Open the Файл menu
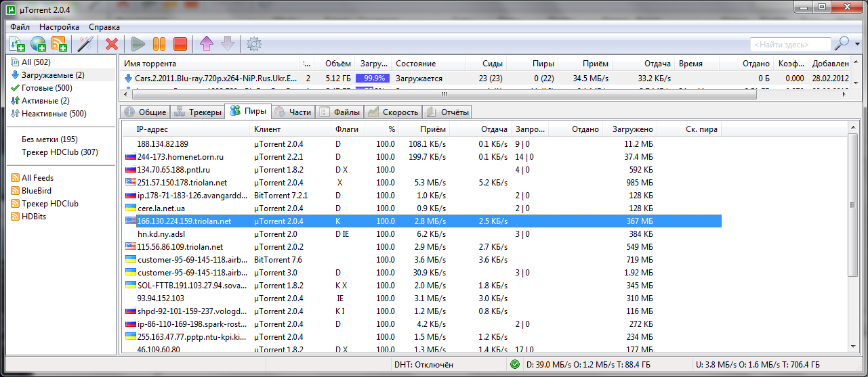The height and width of the screenshot is (377, 868). click(x=20, y=27)
